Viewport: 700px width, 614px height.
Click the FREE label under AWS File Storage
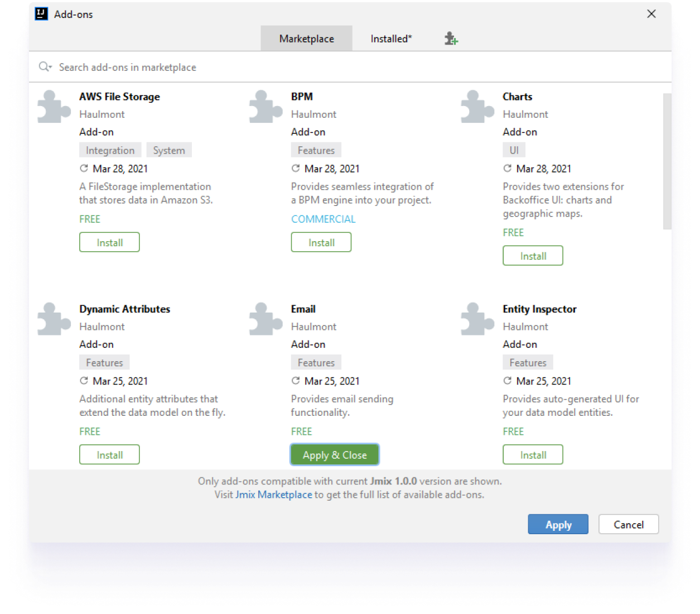pyautogui.click(x=90, y=219)
